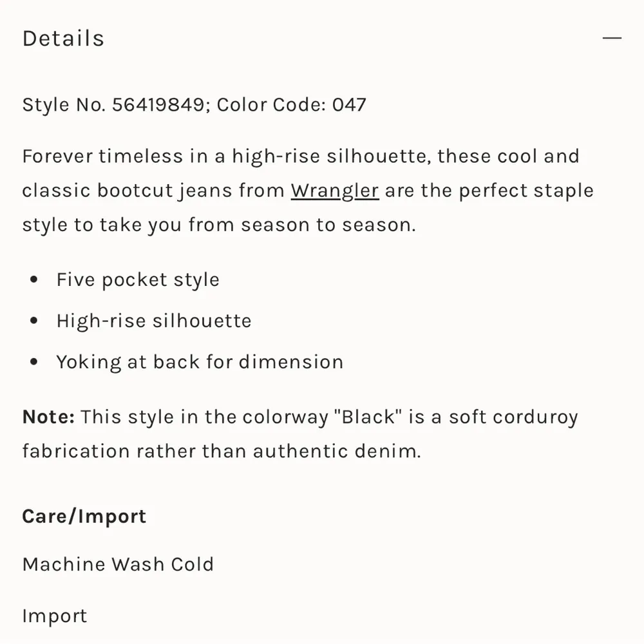Select the Five pocket style bullet item
The image size is (644, 644).
(138, 279)
